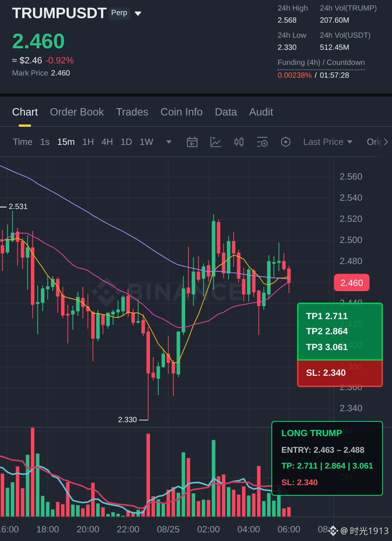Select the 4H interval
Screen dimensions: 392x541
click(x=107, y=142)
